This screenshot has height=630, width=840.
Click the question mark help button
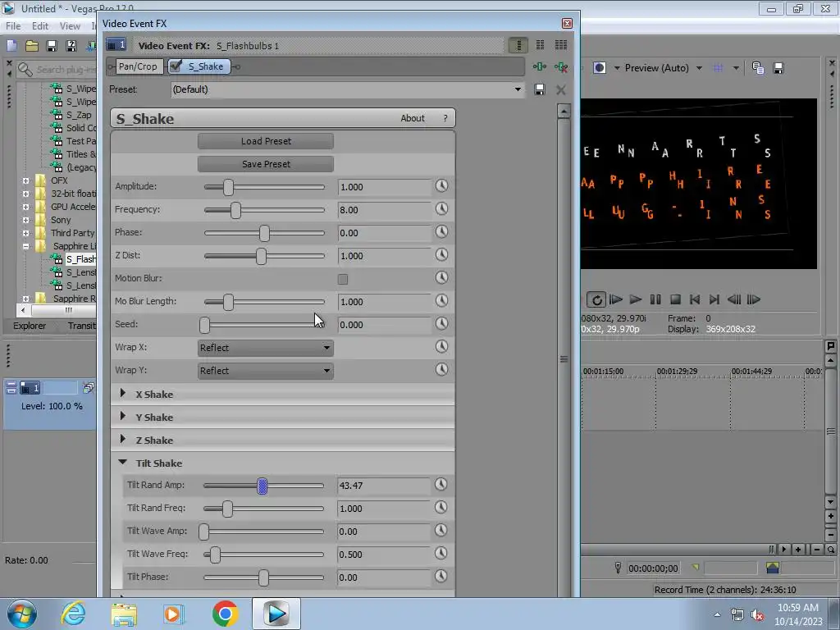pyautogui.click(x=445, y=118)
